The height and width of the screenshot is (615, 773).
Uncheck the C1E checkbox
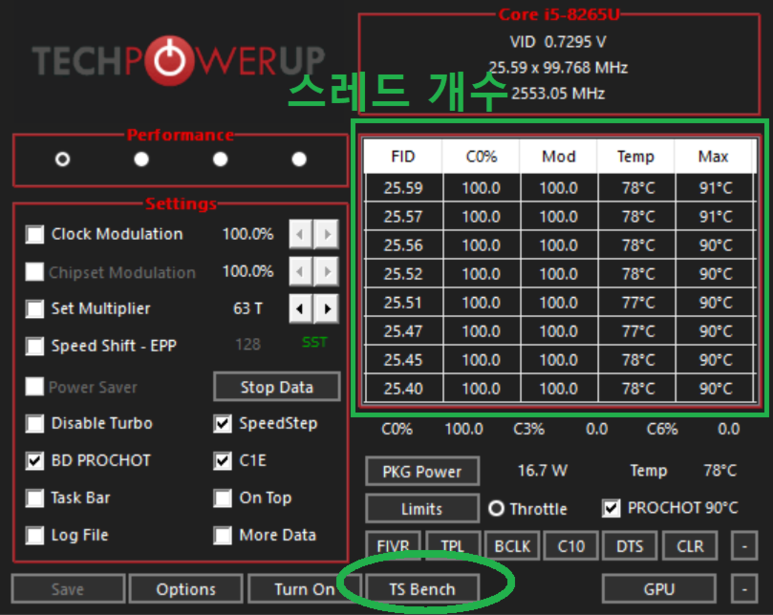[x=223, y=461]
